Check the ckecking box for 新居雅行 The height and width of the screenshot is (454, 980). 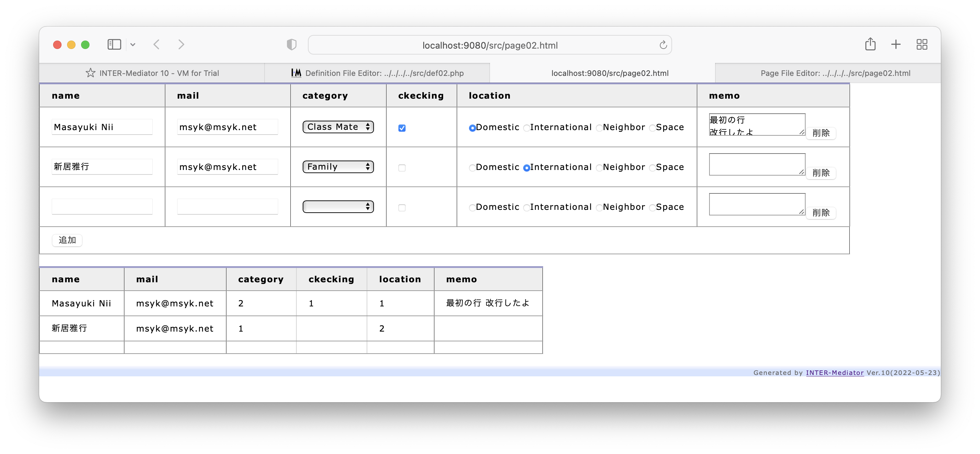point(402,168)
